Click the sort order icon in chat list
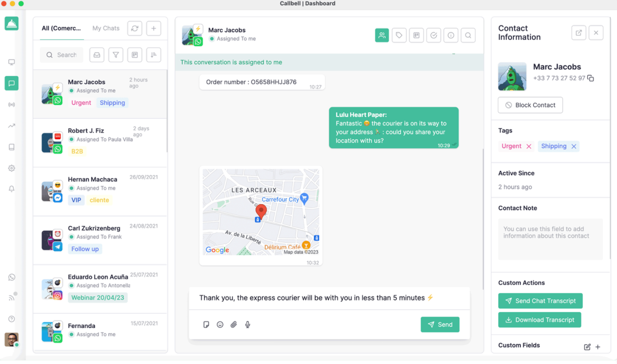The height and width of the screenshot is (364, 617). (153, 55)
